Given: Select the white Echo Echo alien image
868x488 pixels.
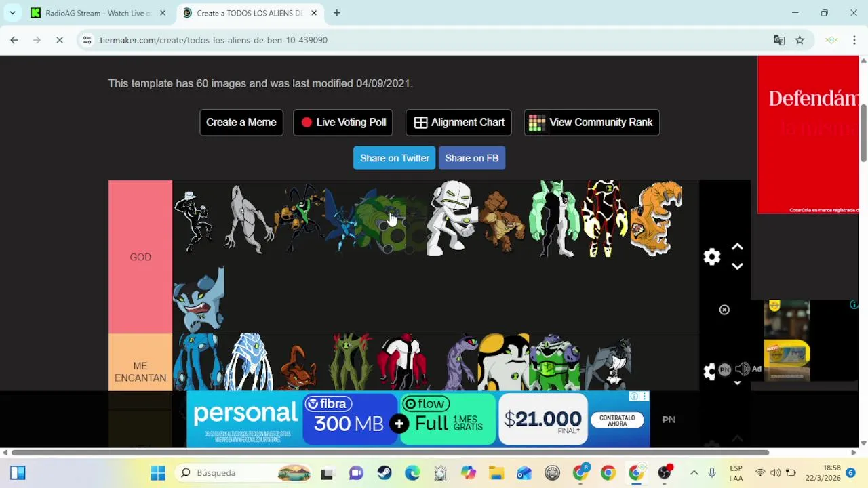Looking at the screenshot, I should [453, 218].
